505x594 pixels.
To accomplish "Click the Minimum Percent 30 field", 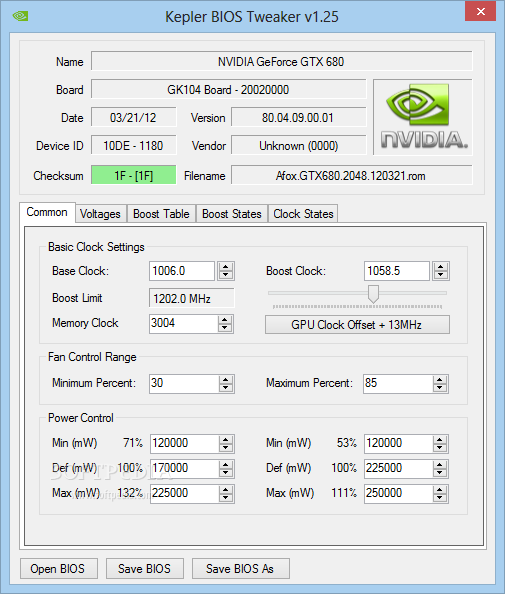I will click(x=184, y=384).
